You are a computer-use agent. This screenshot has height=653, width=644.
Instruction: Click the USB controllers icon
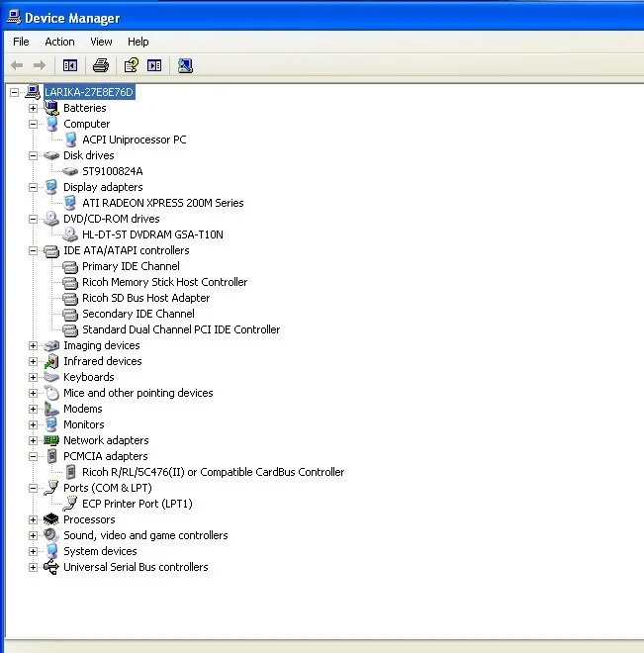[x=51, y=567]
